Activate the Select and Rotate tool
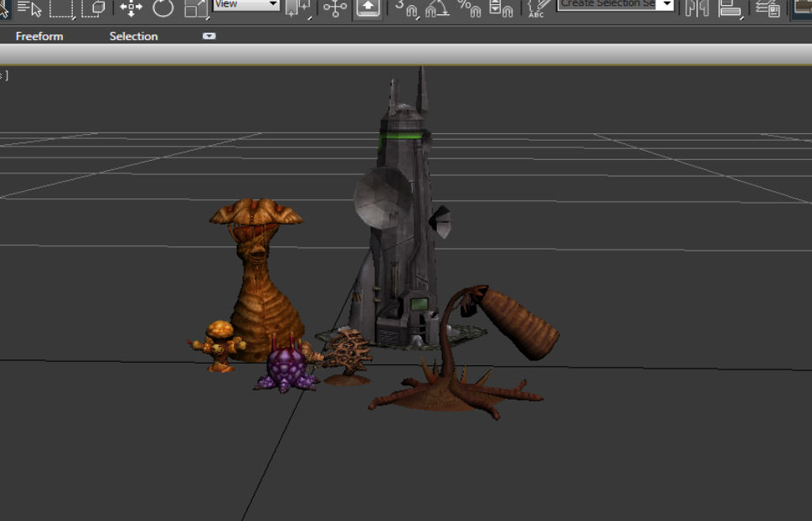The width and height of the screenshot is (812, 521). [x=162, y=8]
